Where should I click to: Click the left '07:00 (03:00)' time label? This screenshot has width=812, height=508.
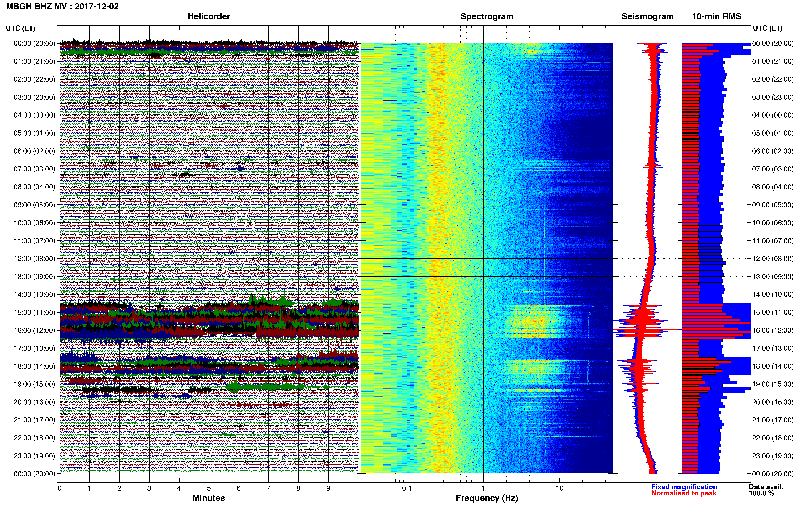pyautogui.click(x=34, y=169)
